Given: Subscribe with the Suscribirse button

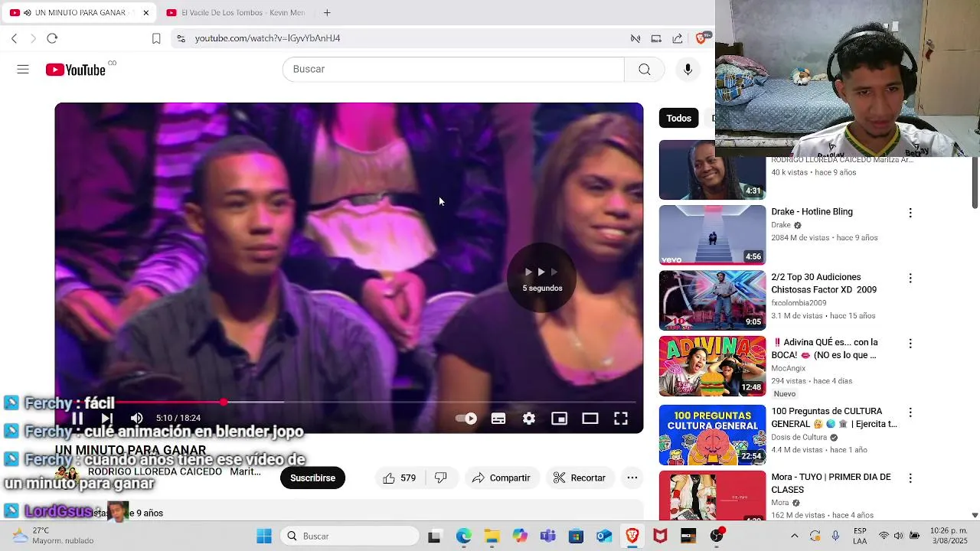Looking at the screenshot, I should coord(312,478).
